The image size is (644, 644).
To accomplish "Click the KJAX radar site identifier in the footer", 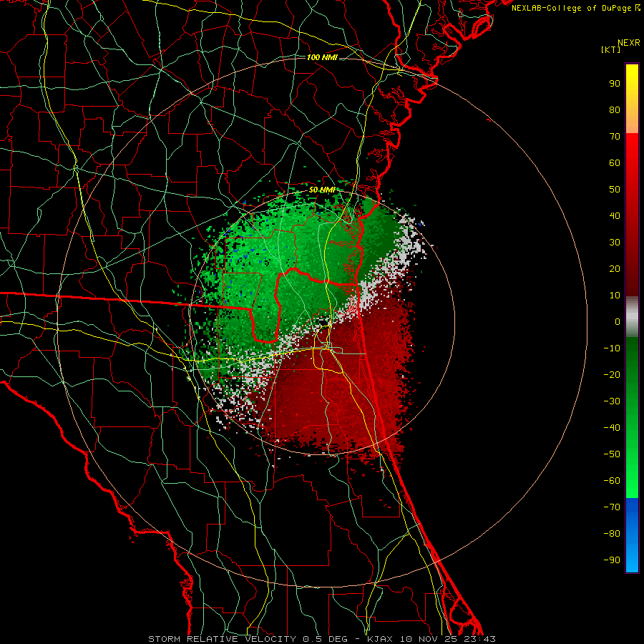I will pos(380,639).
